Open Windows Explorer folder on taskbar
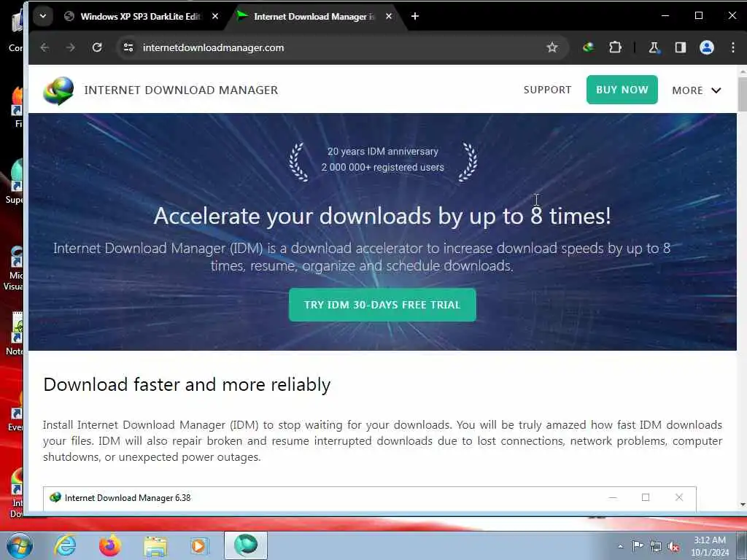Viewport: 747px width, 560px height. click(155, 546)
